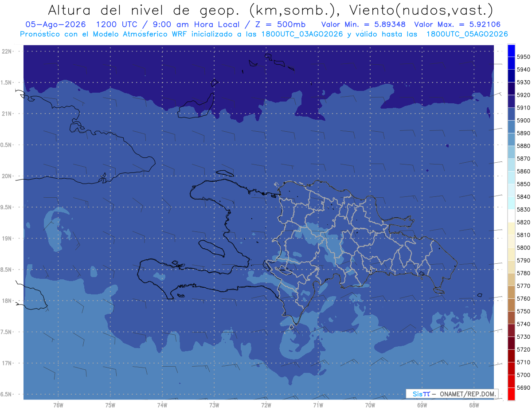The width and height of the screenshot is (532, 411).
Task: Click the "5780" legend value
Action: 524,273
